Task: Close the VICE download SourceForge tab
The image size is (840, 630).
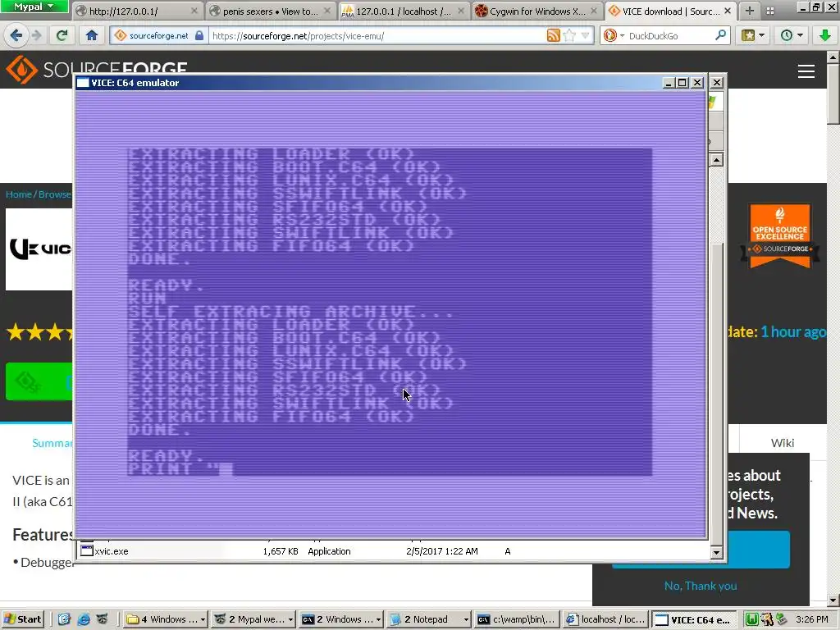Action: click(x=728, y=11)
